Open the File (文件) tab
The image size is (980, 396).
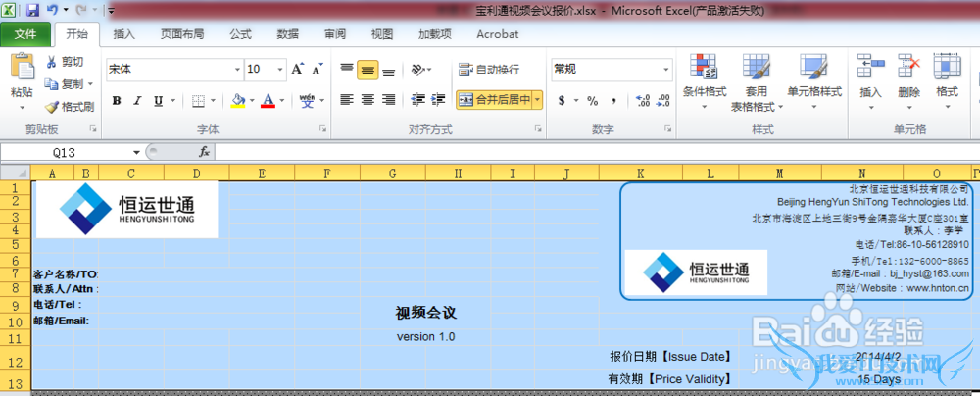point(26,34)
